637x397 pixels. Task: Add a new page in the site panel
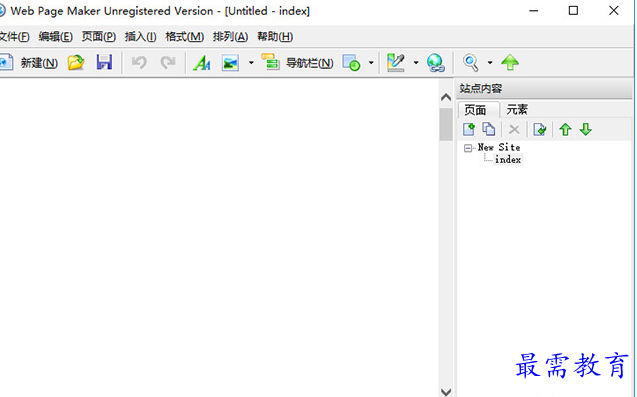[469, 130]
